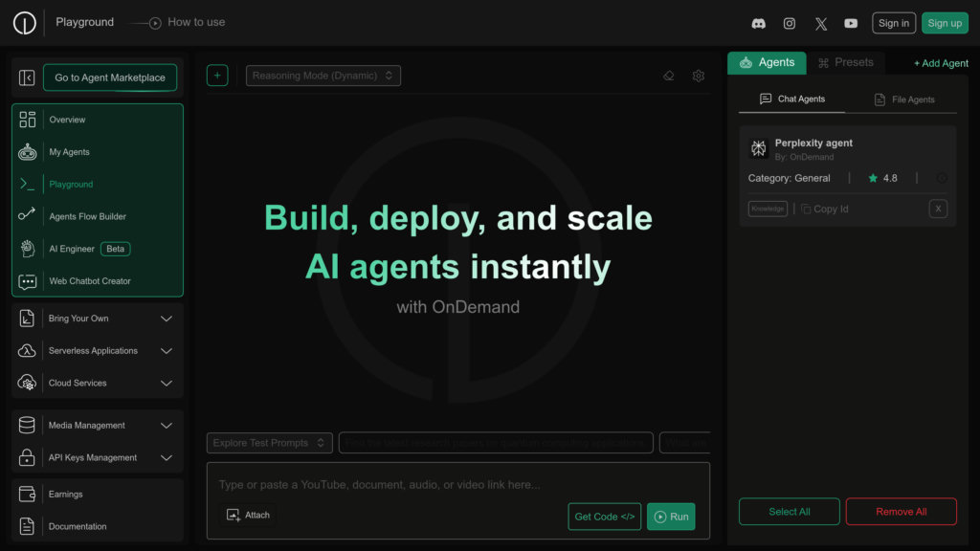Click the Perplexity agent logo icon

tap(759, 148)
